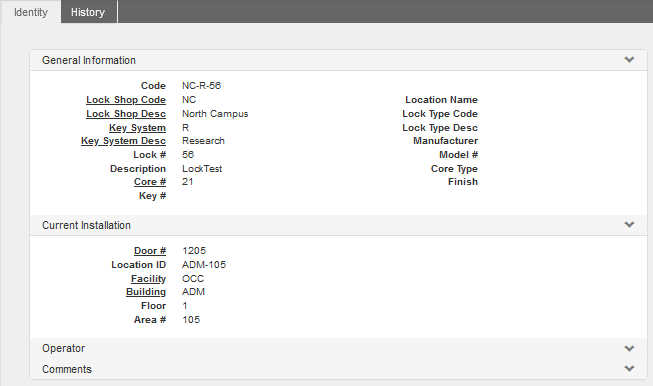Collapse the Current Installation section chevron
This screenshot has height=386, width=653.
[x=629, y=224]
